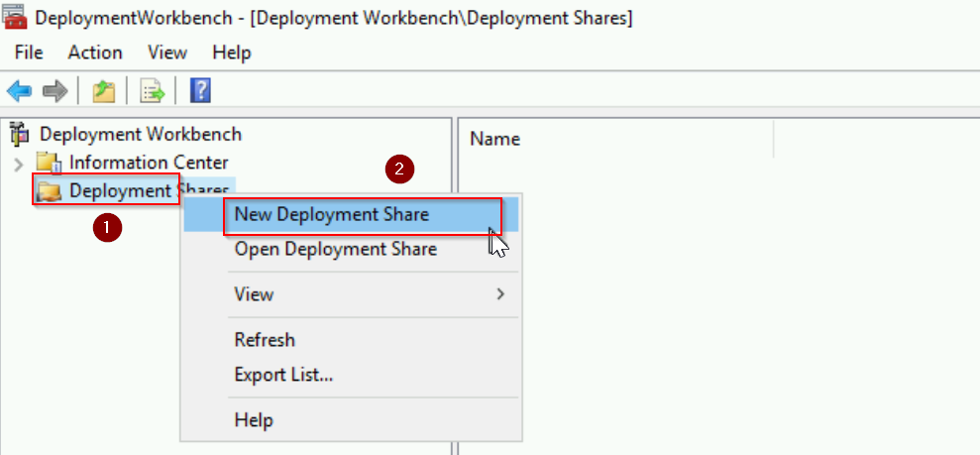The image size is (980, 455).
Task: Select the Deployment Shares tree label
Action: point(150,191)
